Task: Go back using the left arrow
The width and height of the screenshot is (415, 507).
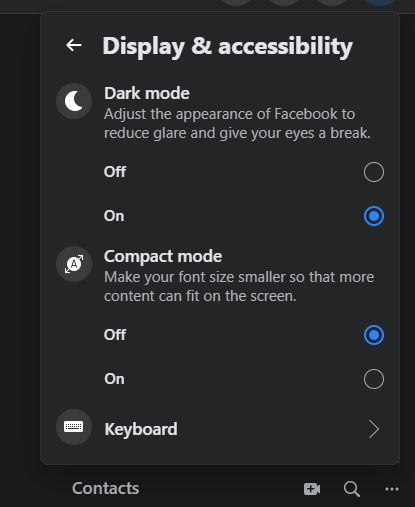Action: pos(74,45)
